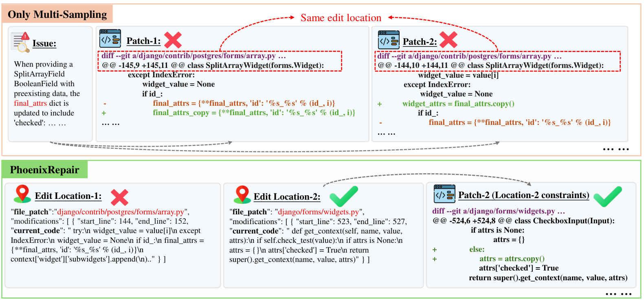Click the red X next to Patch-2
644x301 pixels.
[x=448, y=40]
